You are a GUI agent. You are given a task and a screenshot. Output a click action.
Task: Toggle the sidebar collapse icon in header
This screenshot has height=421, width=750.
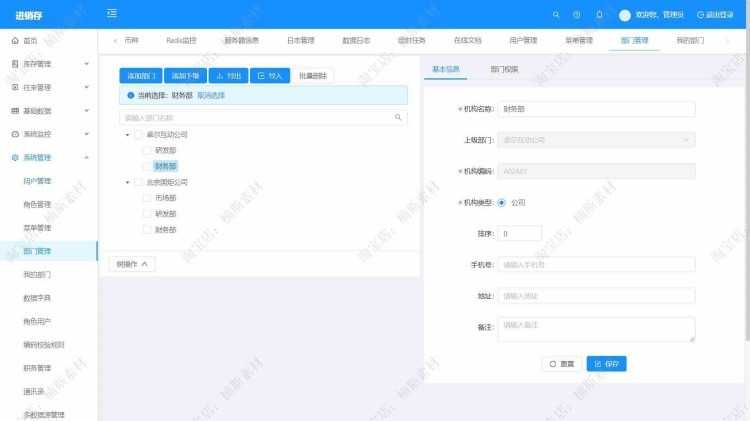[x=112, y=13]
